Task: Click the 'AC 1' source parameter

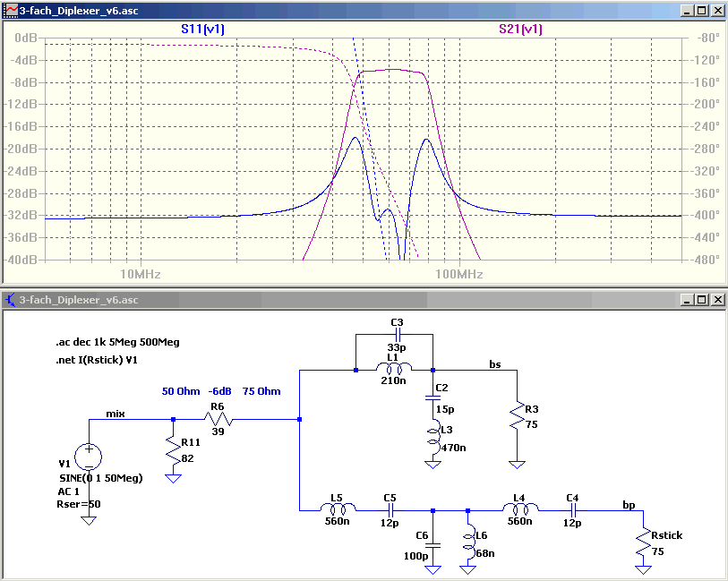Action: pos(69,491)
